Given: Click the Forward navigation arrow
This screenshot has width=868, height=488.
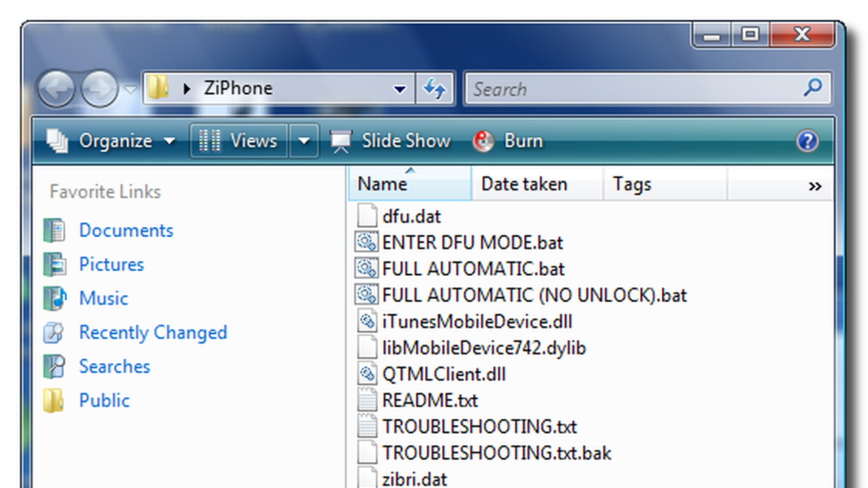Looking at the screenshot, I should [99, 89].
